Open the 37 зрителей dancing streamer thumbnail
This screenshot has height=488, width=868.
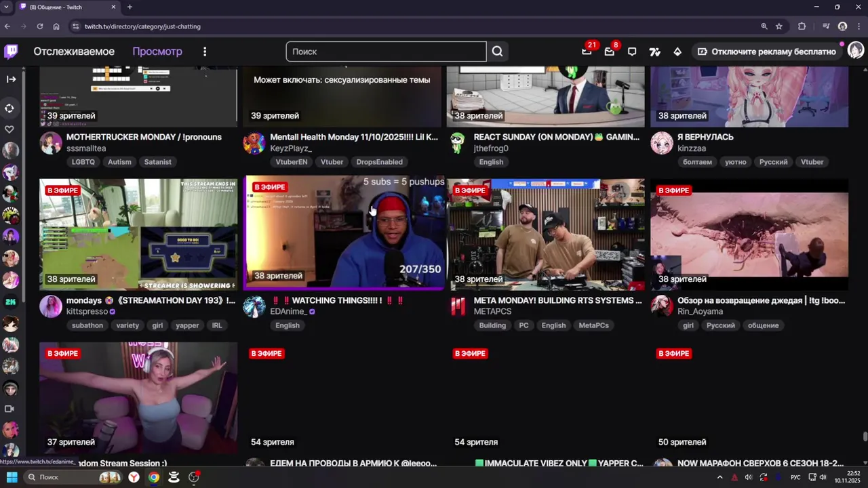(x=138, y=398)
